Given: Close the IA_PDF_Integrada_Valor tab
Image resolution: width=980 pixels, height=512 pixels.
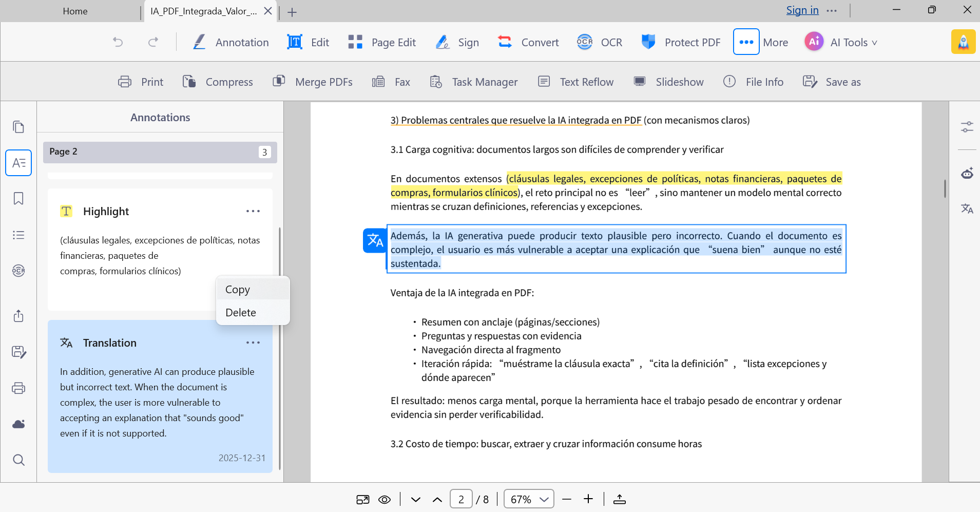Looking at the screenshot, I should 268,11.
